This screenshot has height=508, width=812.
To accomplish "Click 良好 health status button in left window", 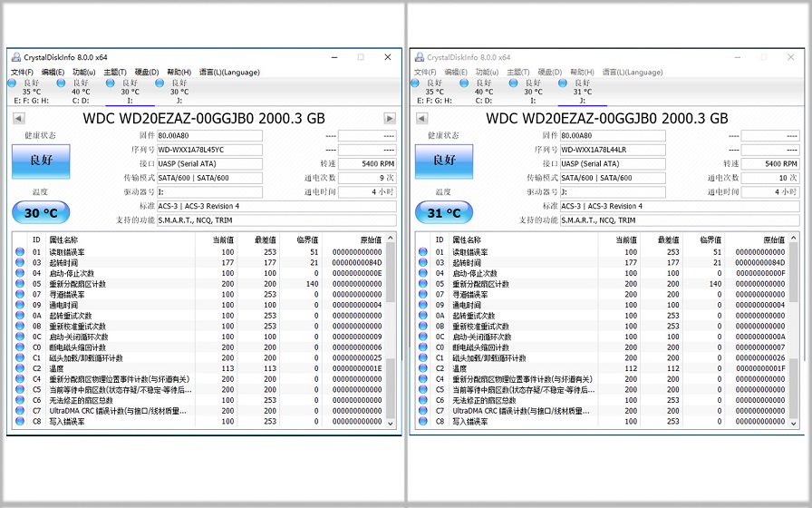I will click(x=41, y=161).
